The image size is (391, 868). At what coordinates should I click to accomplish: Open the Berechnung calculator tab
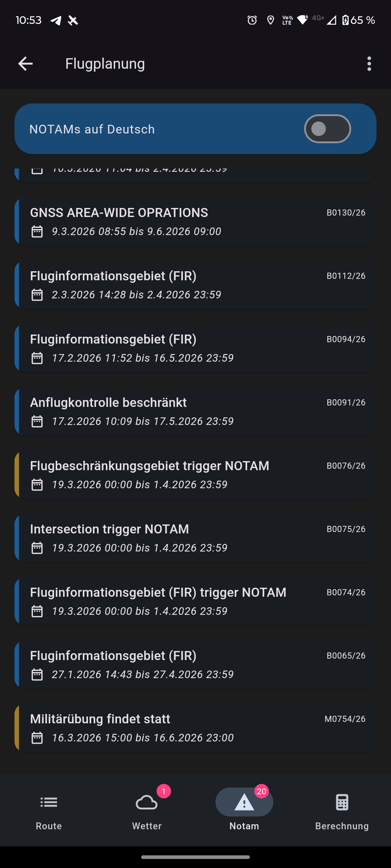(342, 809)
